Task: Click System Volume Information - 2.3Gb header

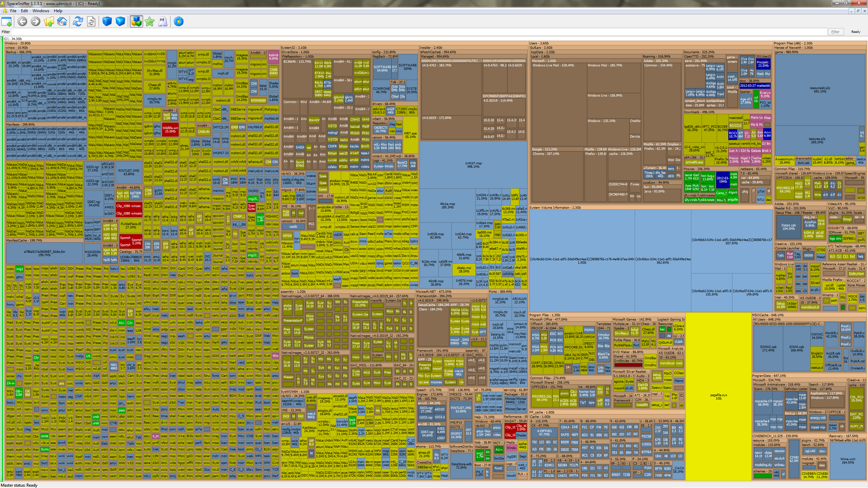Action: tap(555, 208)
